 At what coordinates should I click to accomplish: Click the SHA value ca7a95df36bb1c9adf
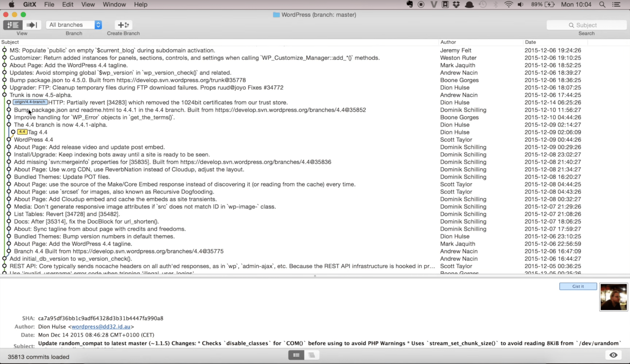tap(101, 318)
